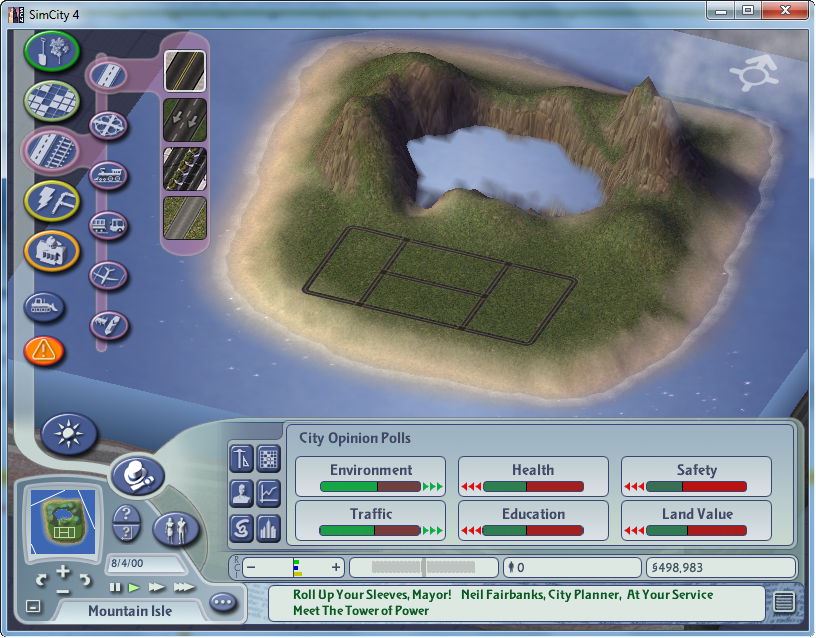Choose the Bus mass transit submenu icon
The width and height of the screenshot is (816, 638).
pyautogui.click(x=108, y=225)
